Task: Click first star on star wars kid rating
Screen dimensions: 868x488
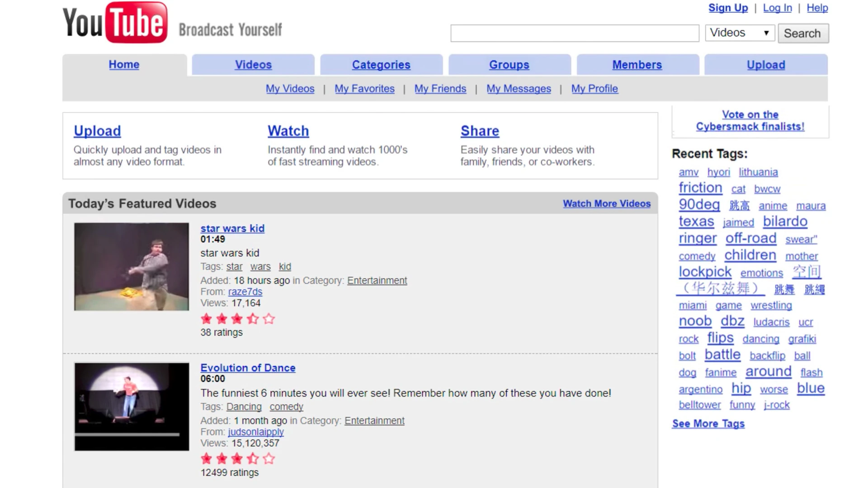Action: coord(207,319)
